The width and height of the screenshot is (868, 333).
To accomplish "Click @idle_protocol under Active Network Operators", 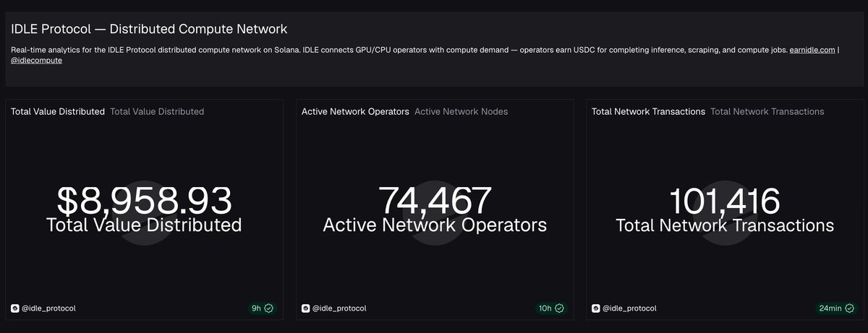I will [339, 308].
